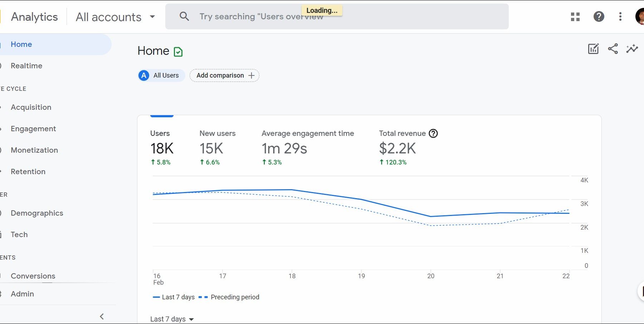
Task: Click the help question mark icon
Action: 599,17
